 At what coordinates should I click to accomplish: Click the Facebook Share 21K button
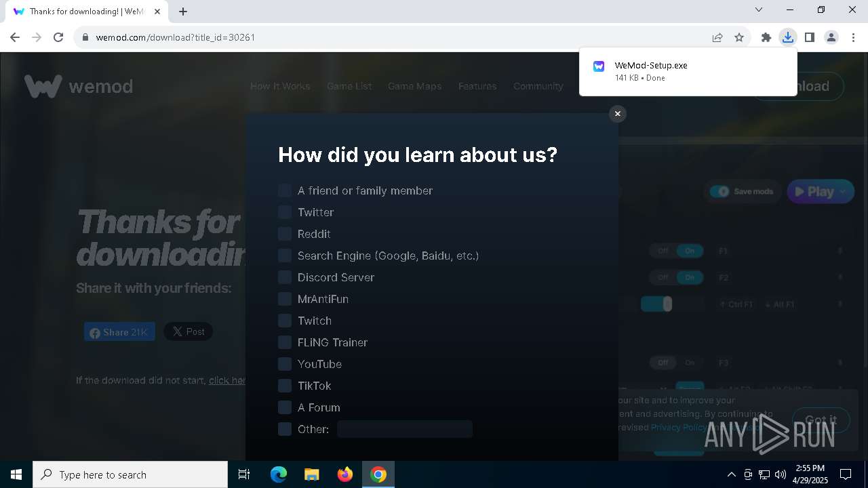pyautogui.click(x=119, y=332)
